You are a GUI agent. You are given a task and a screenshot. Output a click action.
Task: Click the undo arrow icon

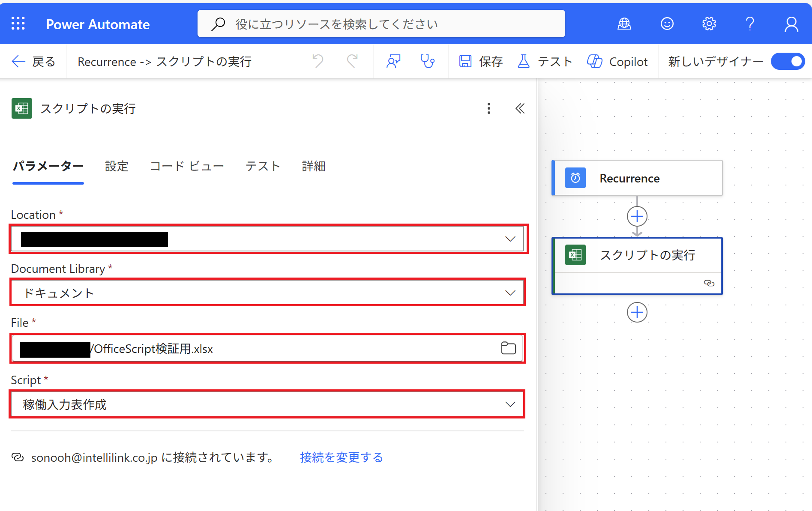pos(318,61)
